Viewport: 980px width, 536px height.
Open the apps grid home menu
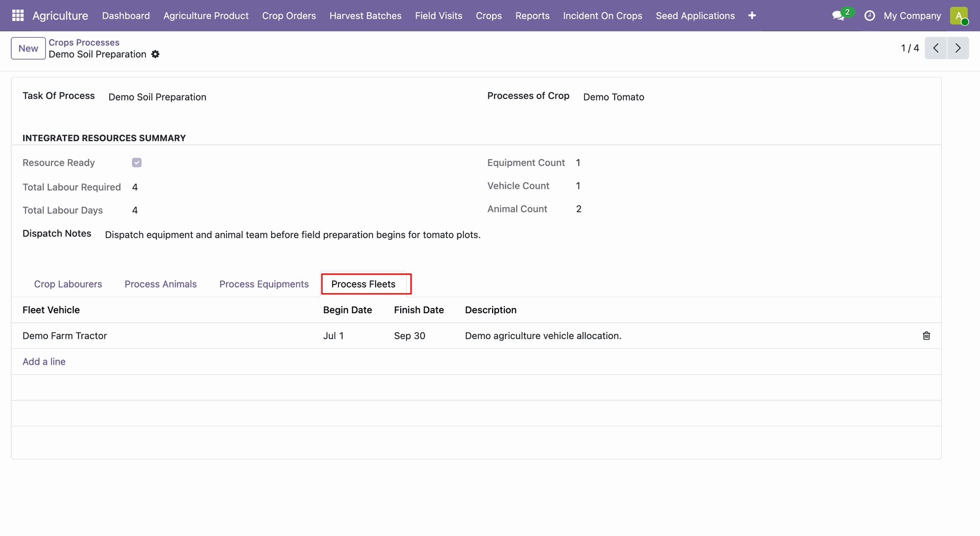coord(18,15)
